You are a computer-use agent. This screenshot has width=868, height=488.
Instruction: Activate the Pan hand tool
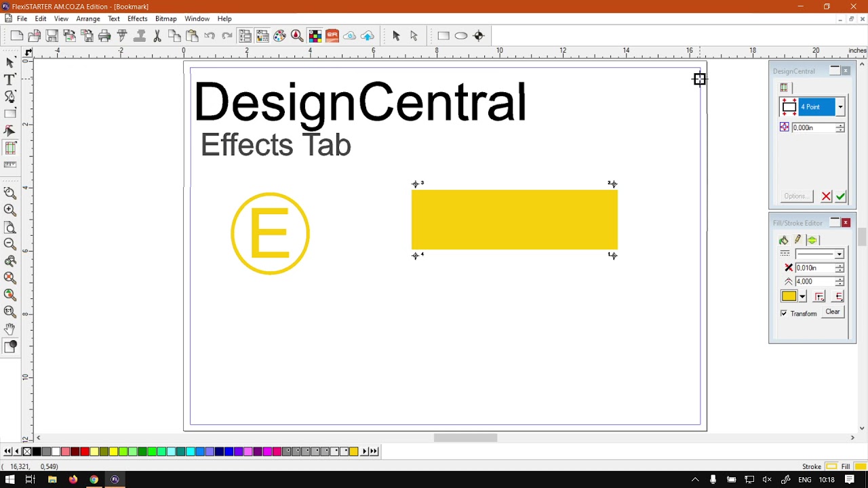pos(10,329)
